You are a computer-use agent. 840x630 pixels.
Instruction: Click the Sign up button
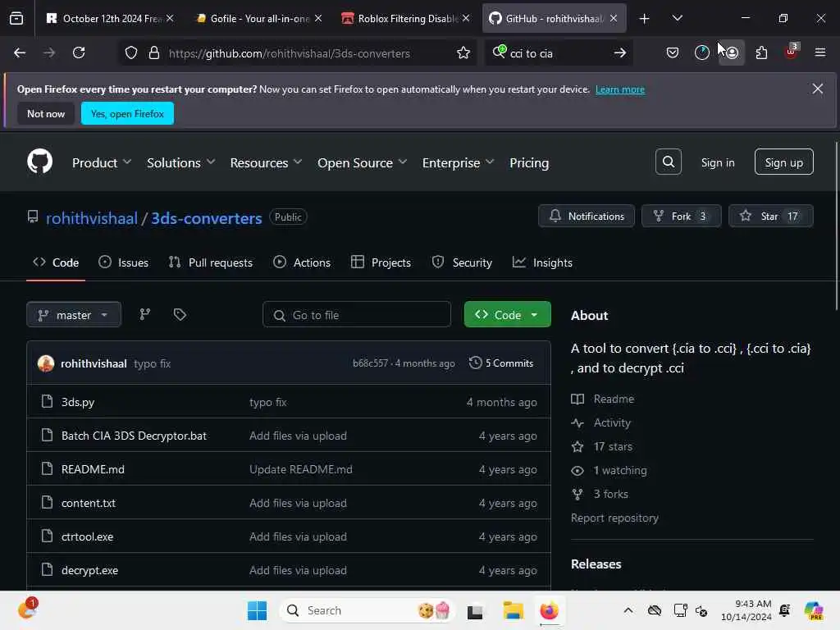point(783,162)
